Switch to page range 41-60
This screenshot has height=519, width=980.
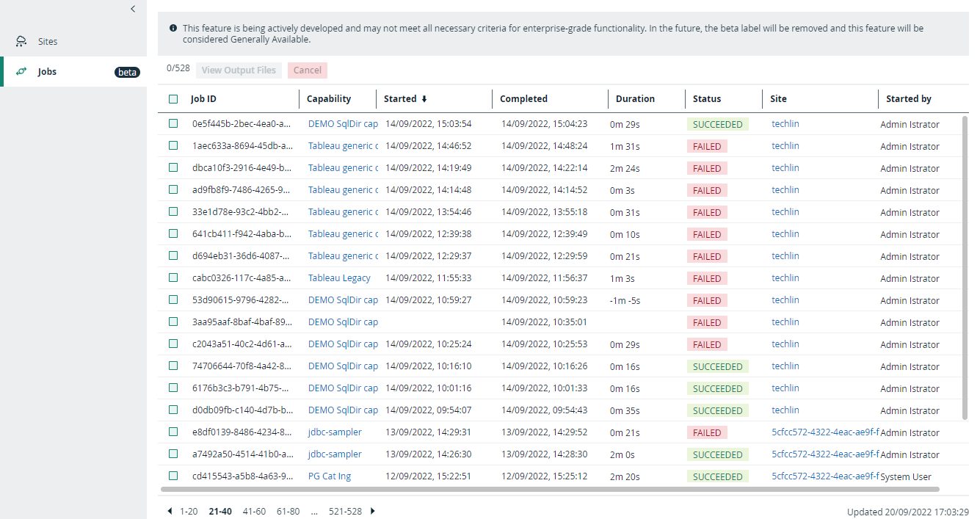[x=255, y=511]
